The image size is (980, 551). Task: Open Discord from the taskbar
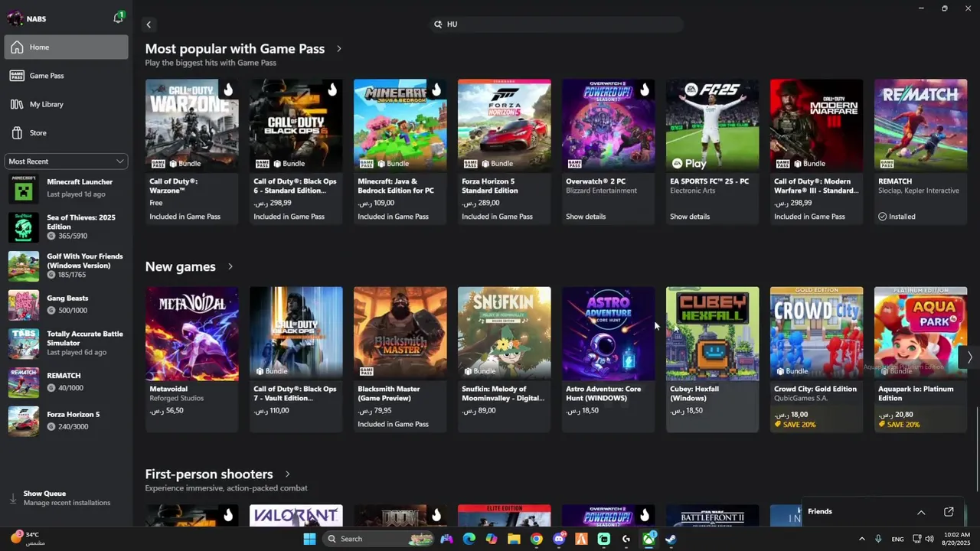point(559,539)
